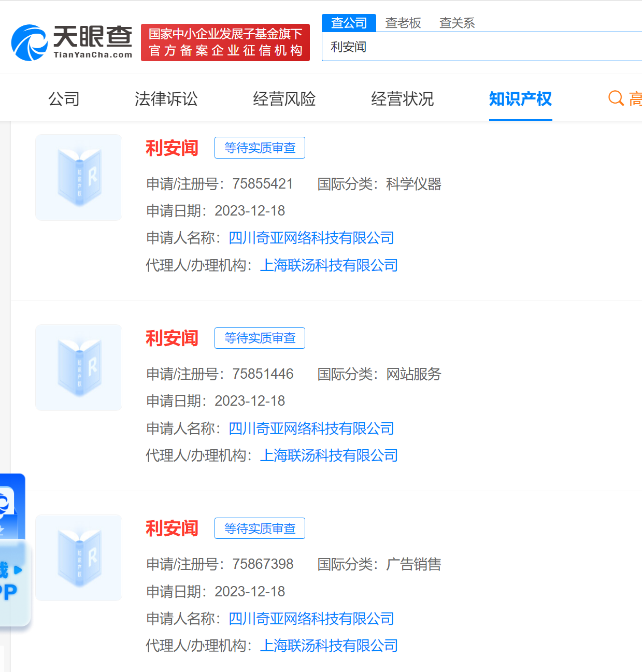Screen dimensions: 642x672
Task: Click registration number 75855421
Action: [263, 184]
